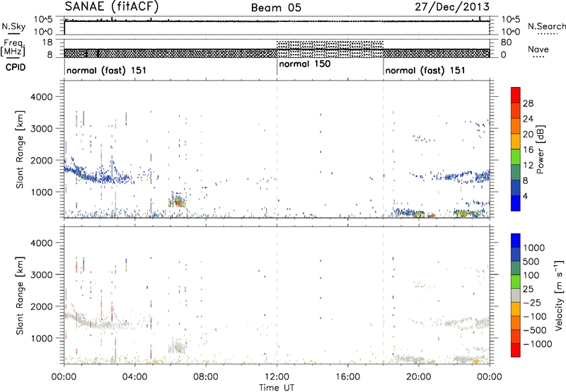This screenshot has width=566, height=392.
Task: Click the 28 dB power colorbar label
Action: 528,103
